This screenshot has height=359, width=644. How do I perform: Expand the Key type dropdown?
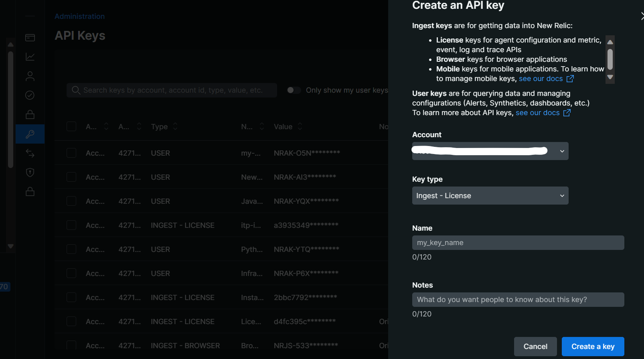coord(490,196)
